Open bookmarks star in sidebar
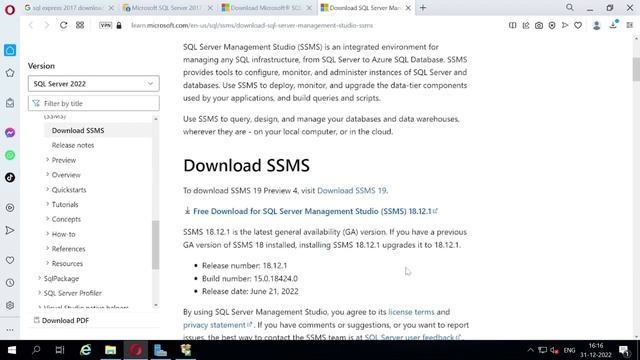This screenshot has width=640, height=360. coord(10,73)
